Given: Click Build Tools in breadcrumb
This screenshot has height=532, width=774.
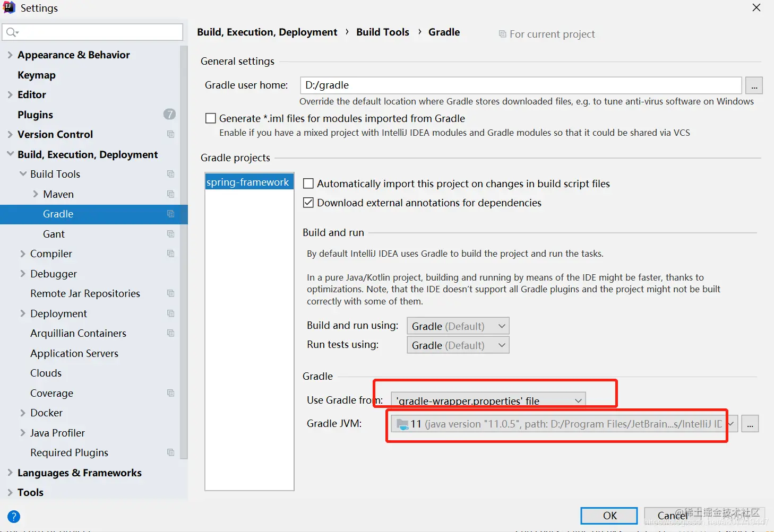Looking at the screenshot, I should [x=383, y=32].
